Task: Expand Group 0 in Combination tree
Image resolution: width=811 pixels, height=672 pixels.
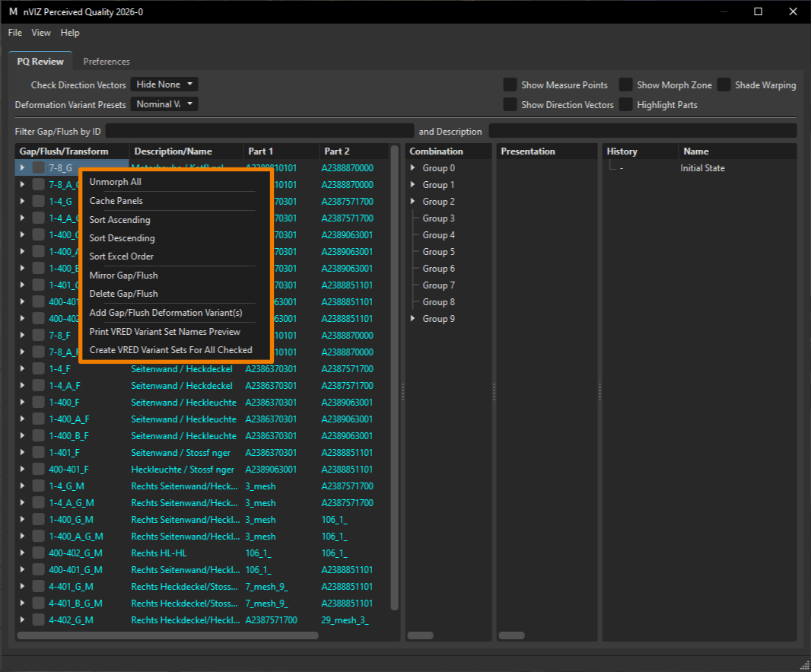Action: pos(413,167)
